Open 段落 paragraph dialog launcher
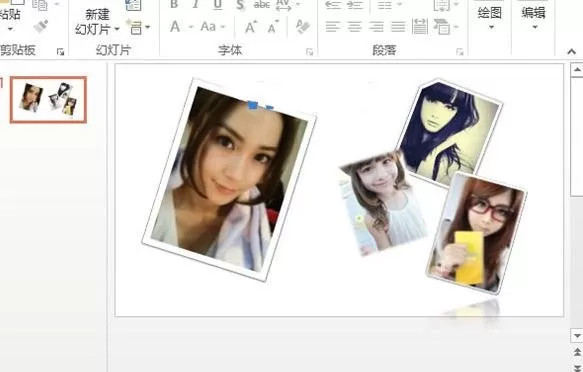Screen dimensions: 583x372 (x=460, y=52)
